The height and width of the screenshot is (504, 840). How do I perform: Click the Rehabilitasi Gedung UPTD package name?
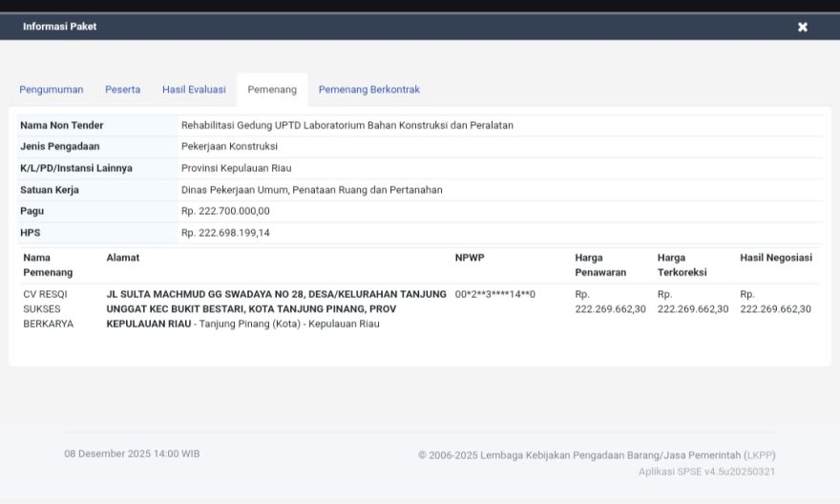(x=347, y=125)
